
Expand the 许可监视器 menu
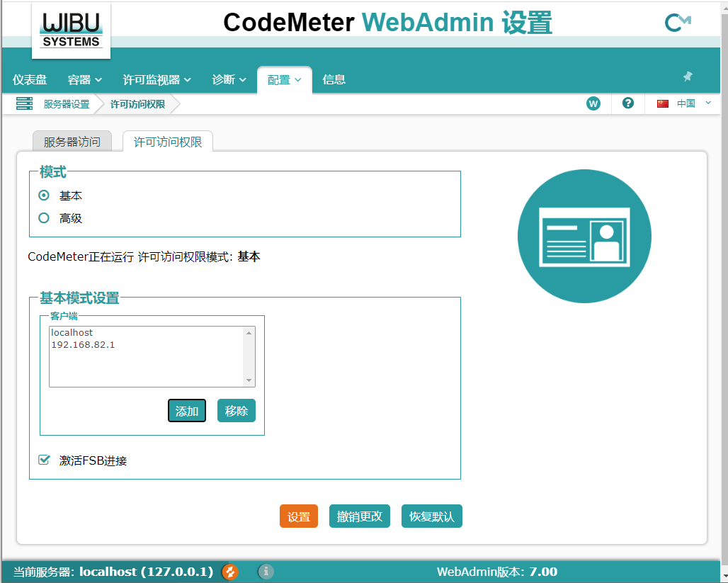157,80
